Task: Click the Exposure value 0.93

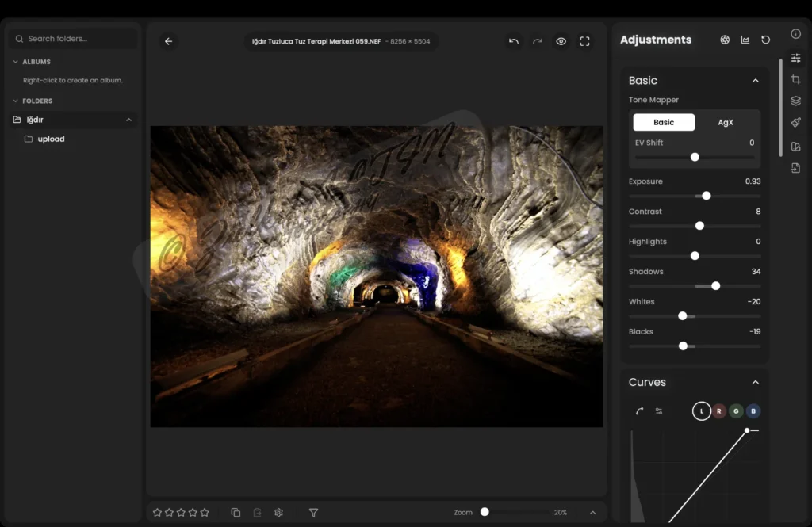Action: coord(753,181)
